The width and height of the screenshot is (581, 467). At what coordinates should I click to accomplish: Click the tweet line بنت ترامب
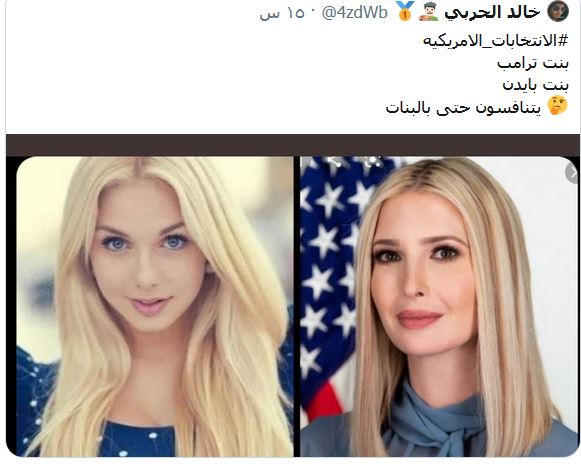pyautogui.click(x=532, y=63)
